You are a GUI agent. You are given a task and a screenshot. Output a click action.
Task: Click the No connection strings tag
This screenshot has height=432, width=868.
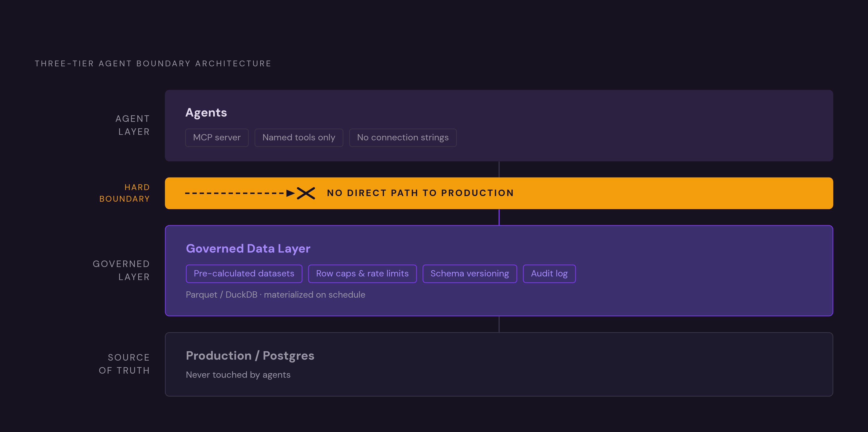(403, 137)
